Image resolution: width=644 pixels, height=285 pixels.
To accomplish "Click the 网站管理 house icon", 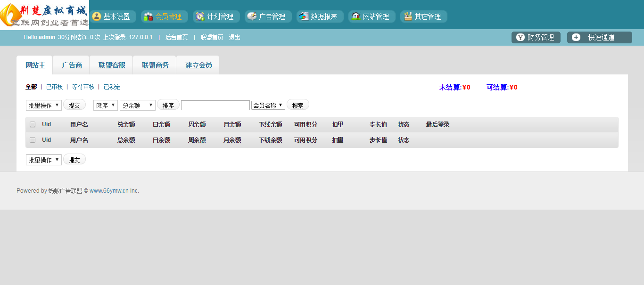I will click(356, 16).
